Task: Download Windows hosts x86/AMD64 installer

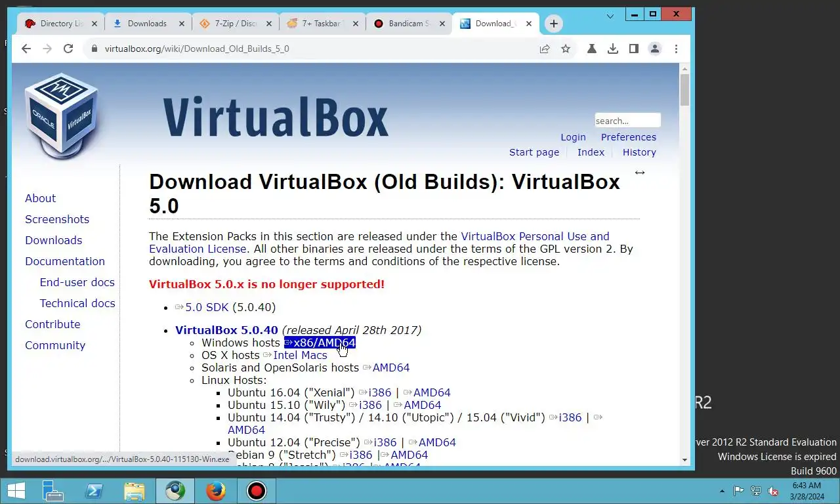Action: point(320,343)
